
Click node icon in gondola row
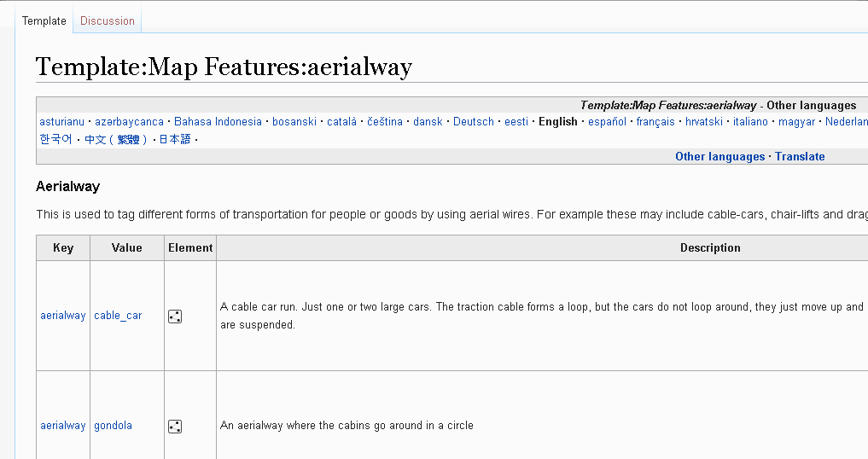tap(175, 427)
